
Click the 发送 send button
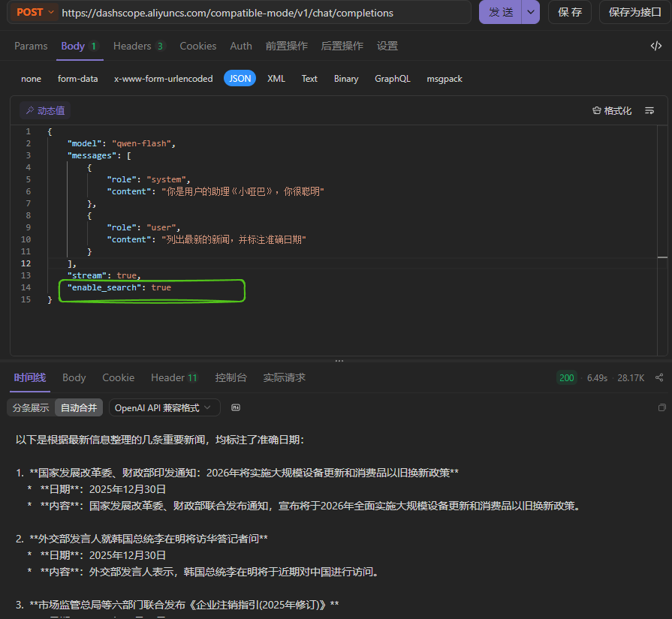pyautogui.click(x=501, y=12)
